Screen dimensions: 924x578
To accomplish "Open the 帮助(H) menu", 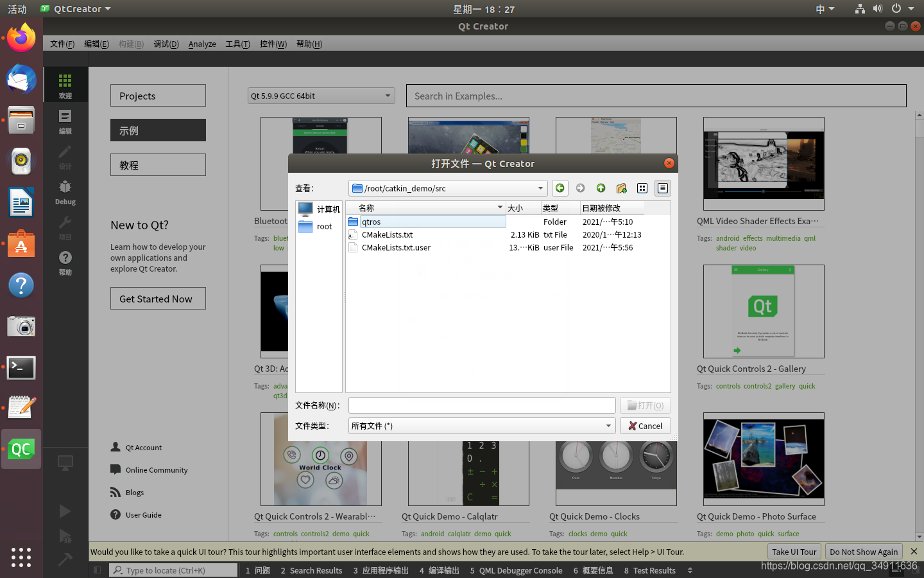I will coord(309,44).
